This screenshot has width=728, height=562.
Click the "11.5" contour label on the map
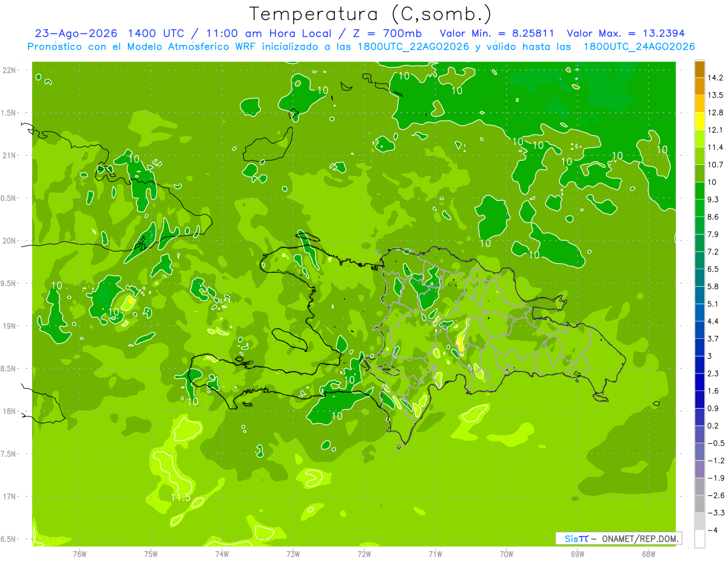tap(180, 498)
